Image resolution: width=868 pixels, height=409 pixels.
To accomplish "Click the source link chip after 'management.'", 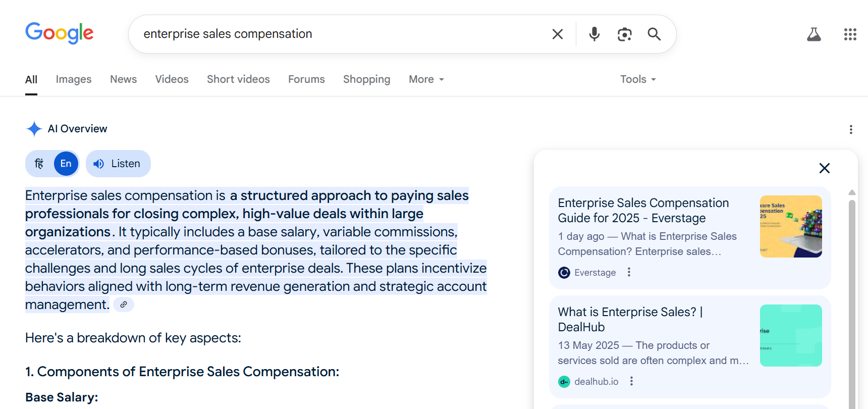I will [x=124, y=304].
